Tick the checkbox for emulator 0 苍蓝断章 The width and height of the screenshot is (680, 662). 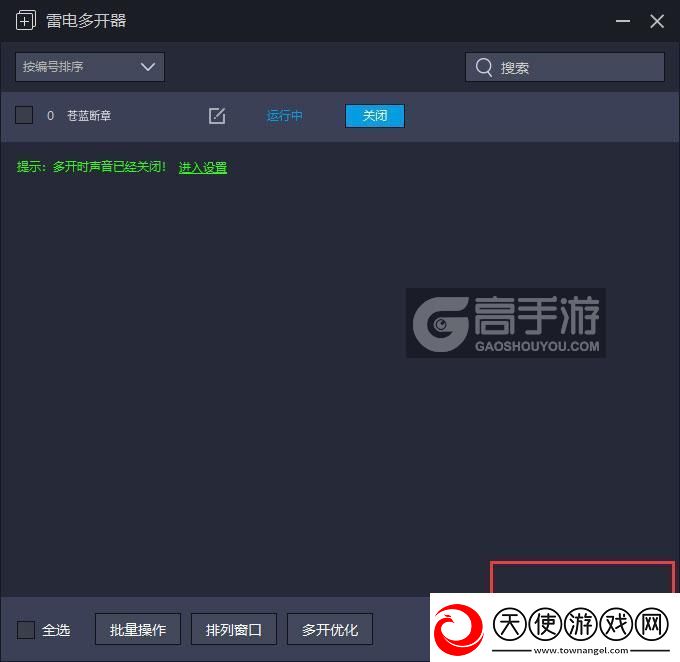pyautogui.click(x=24, y=115)
